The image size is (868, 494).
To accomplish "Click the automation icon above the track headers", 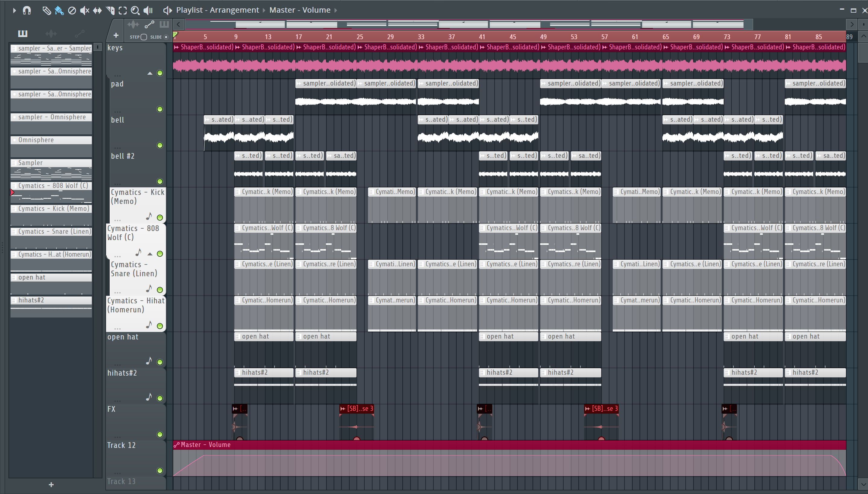I will pos(149,24).
